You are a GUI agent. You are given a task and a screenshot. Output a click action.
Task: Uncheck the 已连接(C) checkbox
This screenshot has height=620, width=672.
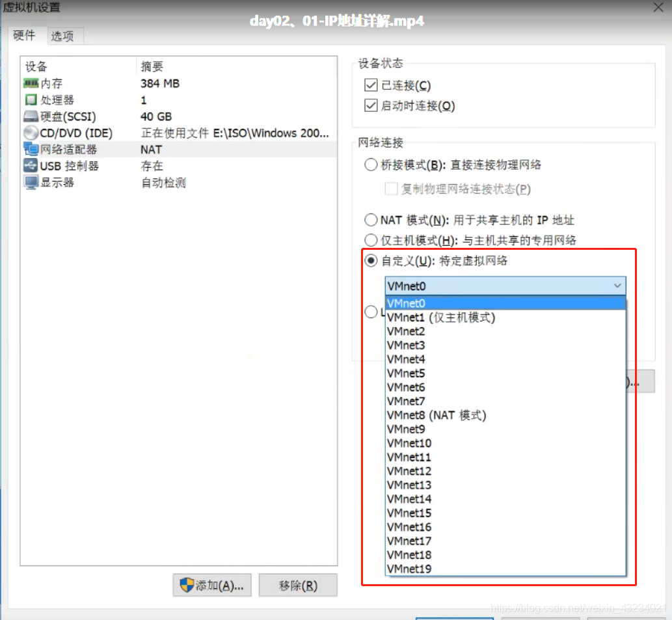point(371,85)
